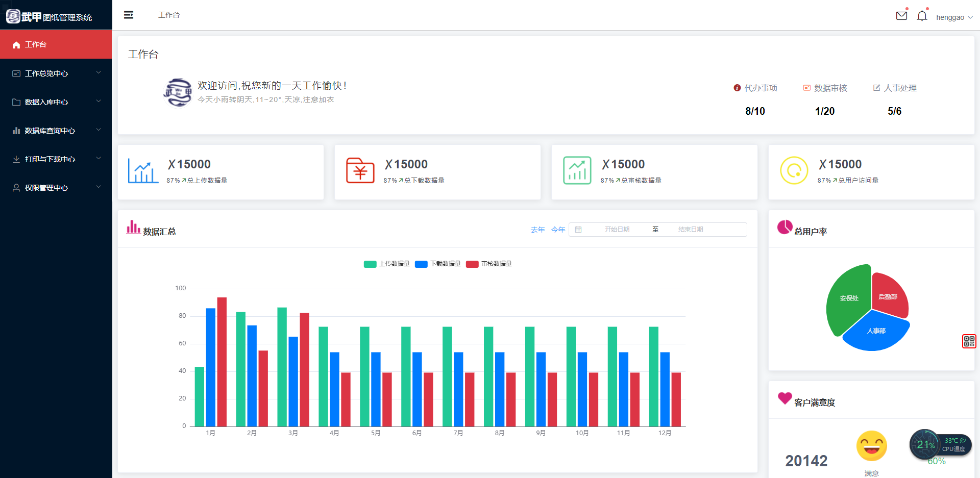This screenshot has height=478, width=980.
Task: Click the 今年 link
Action: [x=558, y=230]
